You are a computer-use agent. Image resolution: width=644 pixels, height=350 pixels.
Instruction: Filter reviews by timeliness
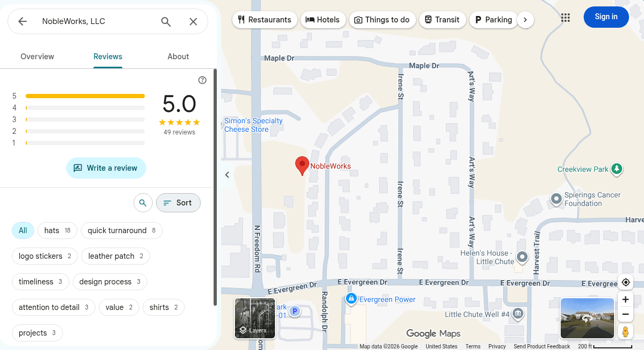pos(41,282)
